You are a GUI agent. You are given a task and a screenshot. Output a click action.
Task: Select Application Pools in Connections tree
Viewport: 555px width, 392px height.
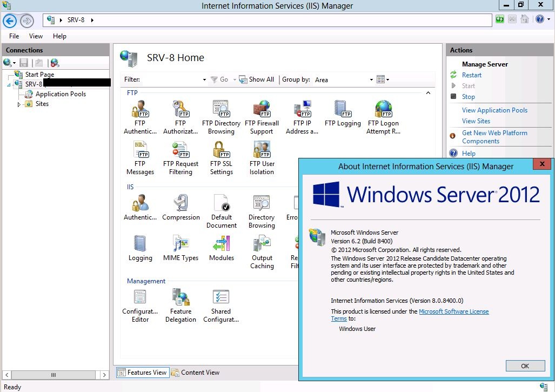click(61, 94)
